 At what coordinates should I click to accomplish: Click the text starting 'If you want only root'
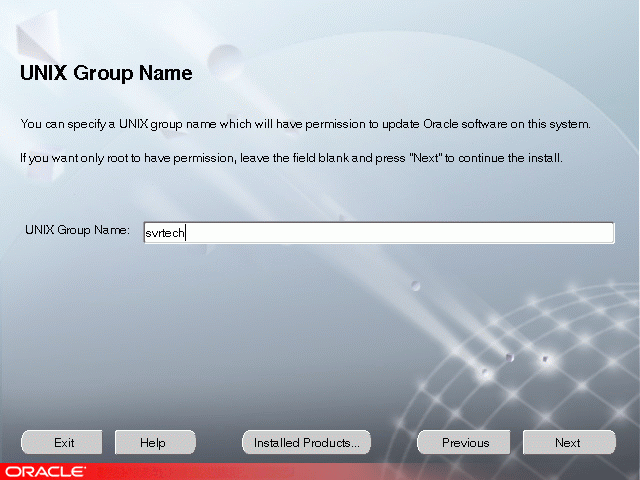(x=291, y=158)
